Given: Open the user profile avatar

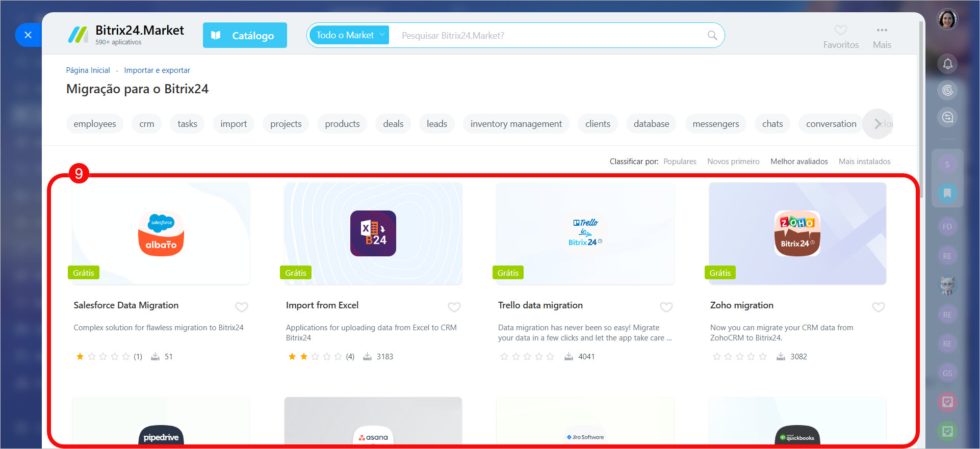Looking at the screenshot, I should pyautogui.click(x=947, y=19).
